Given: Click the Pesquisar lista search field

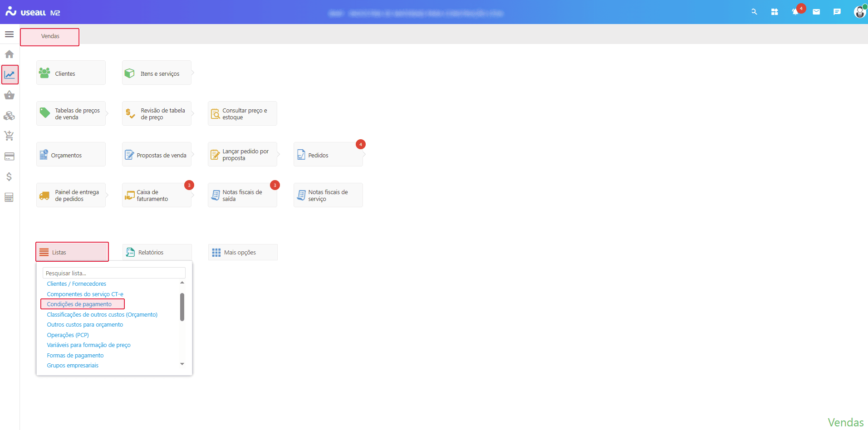Looking at the screenshot, I should pyautogui.click(x=114, y=273).
